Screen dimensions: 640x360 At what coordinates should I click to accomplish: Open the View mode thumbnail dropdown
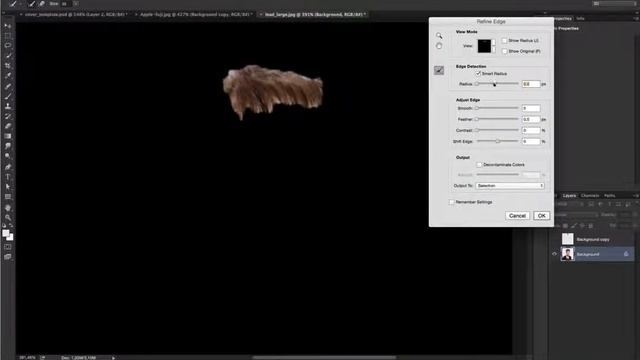(487, 46)
